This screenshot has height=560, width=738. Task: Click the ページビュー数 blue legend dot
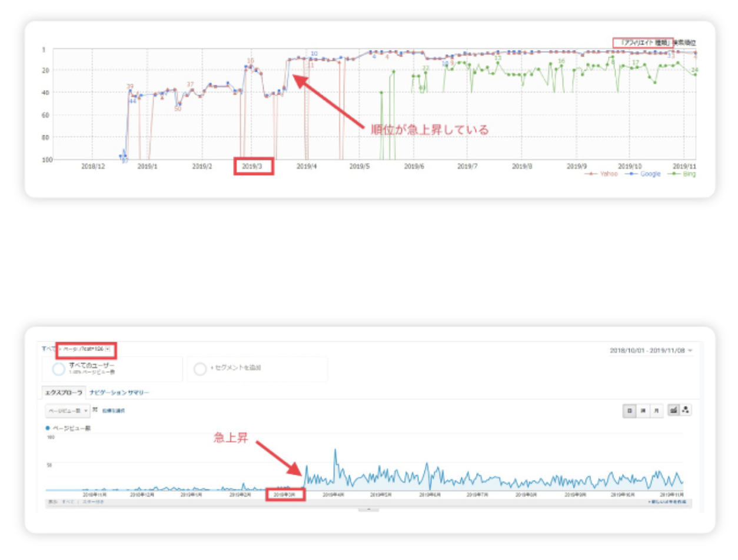(48, 428)
